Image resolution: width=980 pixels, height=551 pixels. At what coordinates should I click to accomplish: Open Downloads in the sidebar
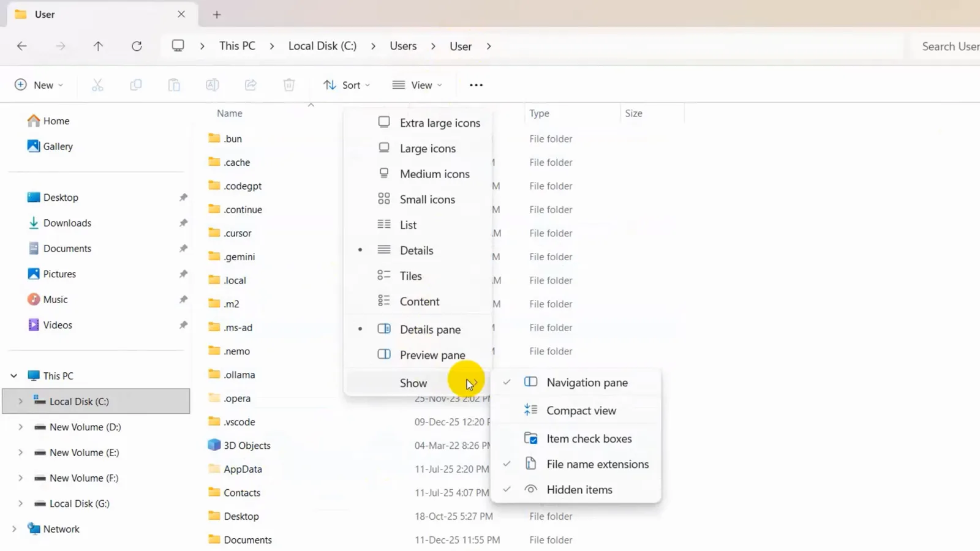click(x=59, y=223)
